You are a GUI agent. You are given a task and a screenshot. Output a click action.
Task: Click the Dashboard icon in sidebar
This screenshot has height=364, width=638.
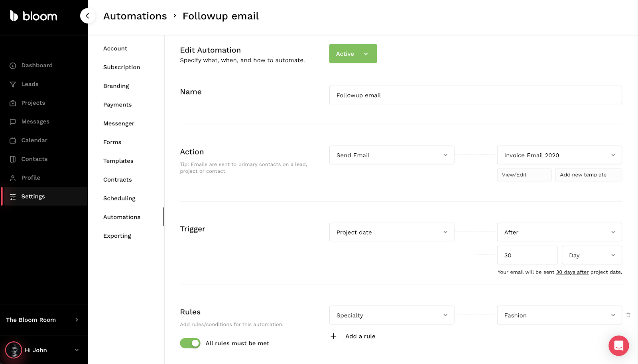point(13,66)
